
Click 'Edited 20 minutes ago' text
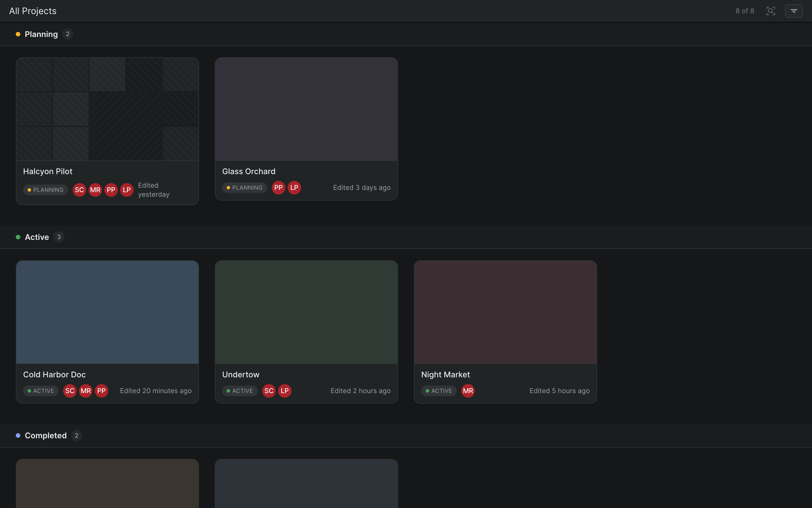coord(156,391)
